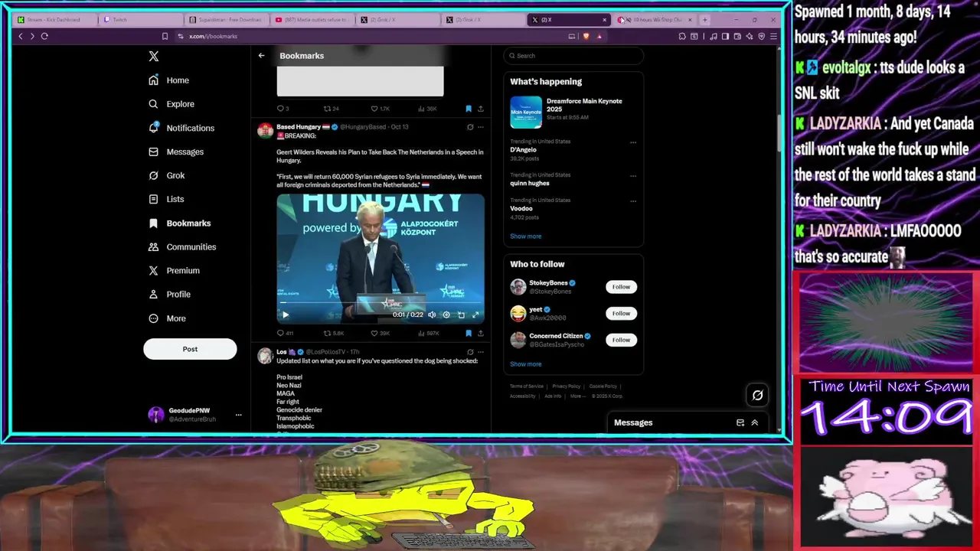Image resolution: width=980 pixels, height=551 pixels.
Task: Bookmark this page in the browser toolbar
Action: 165,36
